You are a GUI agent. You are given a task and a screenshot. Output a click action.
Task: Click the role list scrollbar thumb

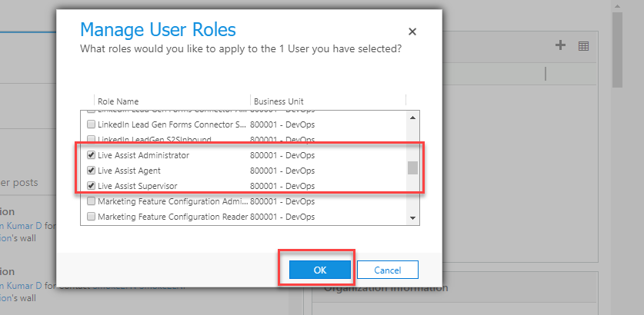click(413, 168)
